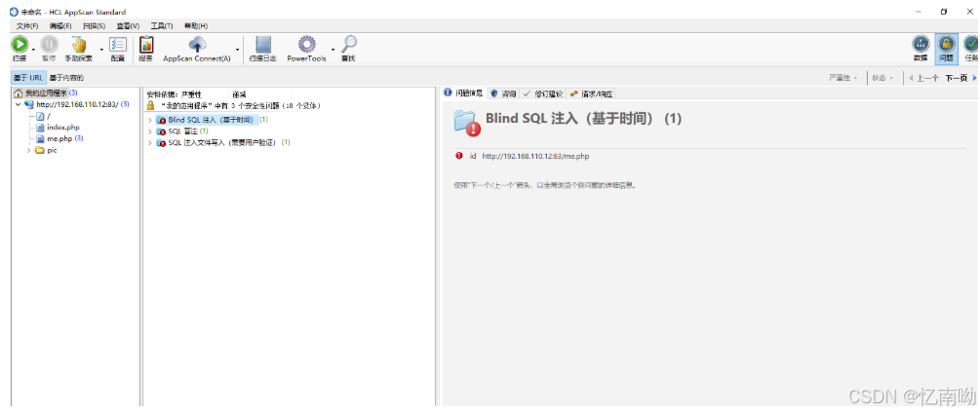Screen dimensions: 980x414
Task: Click the home icon of 我的应用程序
Action: (19, 94)
